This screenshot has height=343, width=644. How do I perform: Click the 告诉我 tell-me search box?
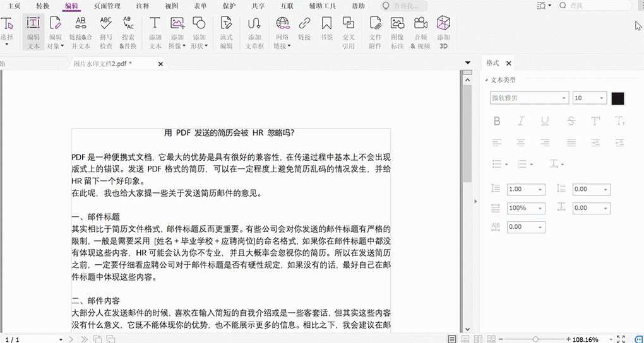point(403,6)
